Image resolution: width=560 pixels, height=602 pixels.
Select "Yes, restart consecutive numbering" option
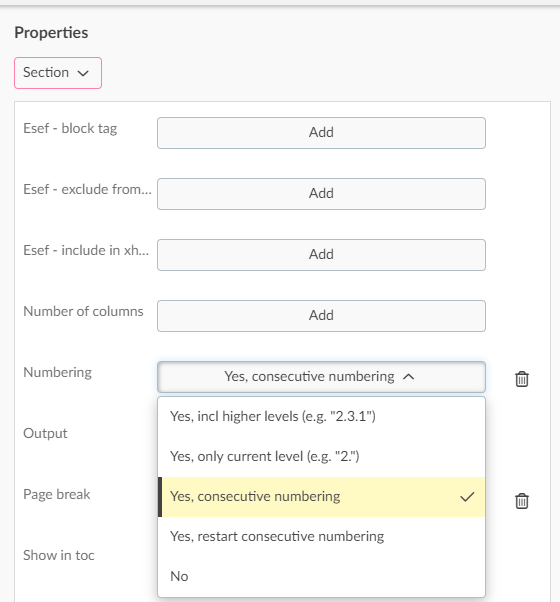coord(321,536)
